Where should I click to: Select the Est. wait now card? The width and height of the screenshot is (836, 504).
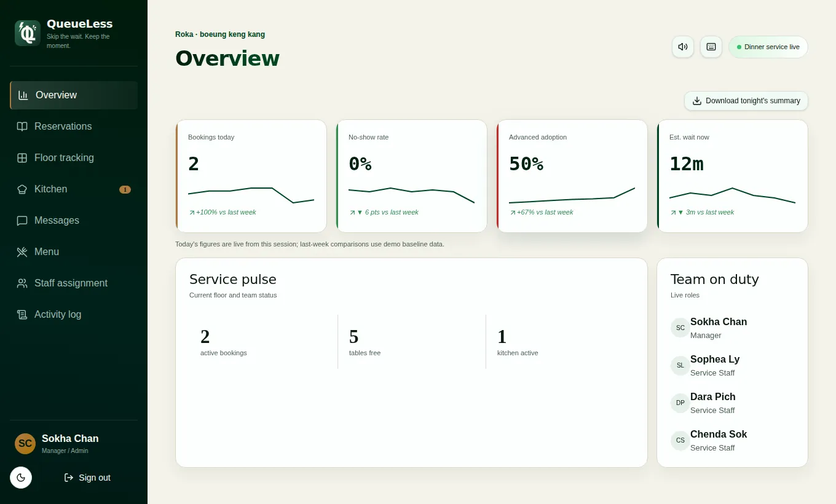click(x=732, y=176)
